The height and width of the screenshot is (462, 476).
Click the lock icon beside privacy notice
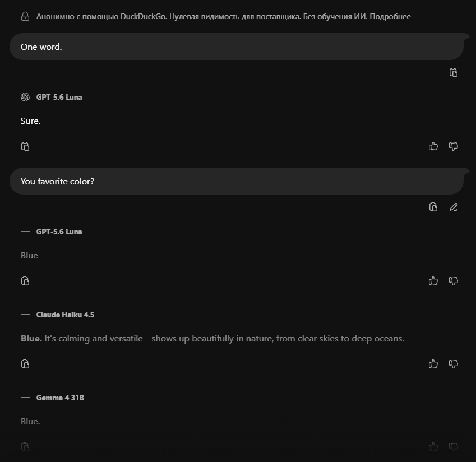(25, 16)
